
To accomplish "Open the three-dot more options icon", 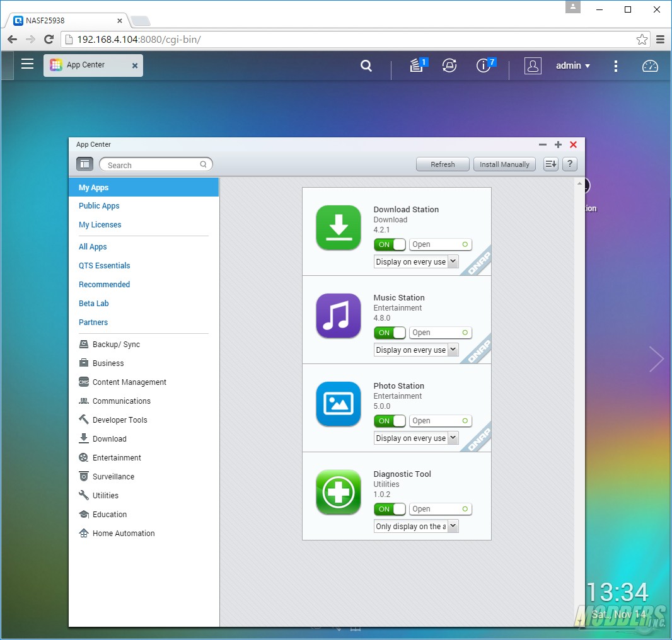I will [616, 66].
